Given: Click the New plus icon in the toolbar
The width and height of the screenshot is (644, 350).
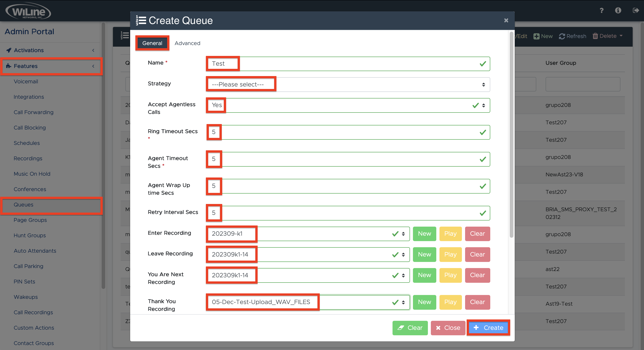Looking at the screenshot, I should pos(537,36).
